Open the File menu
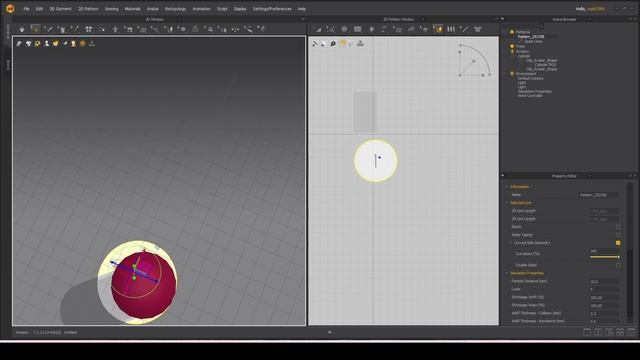The image size is (640, 360). 26,9
